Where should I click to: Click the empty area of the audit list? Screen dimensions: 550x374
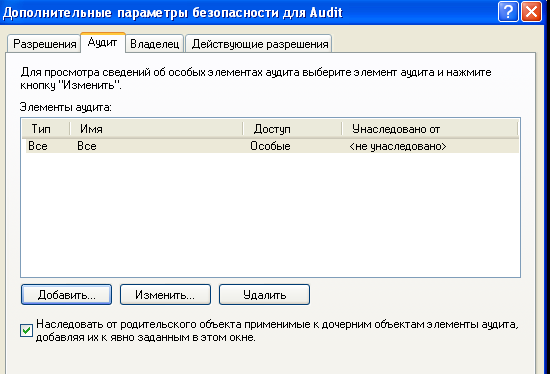pyautogui.click(x=270, y=215)
